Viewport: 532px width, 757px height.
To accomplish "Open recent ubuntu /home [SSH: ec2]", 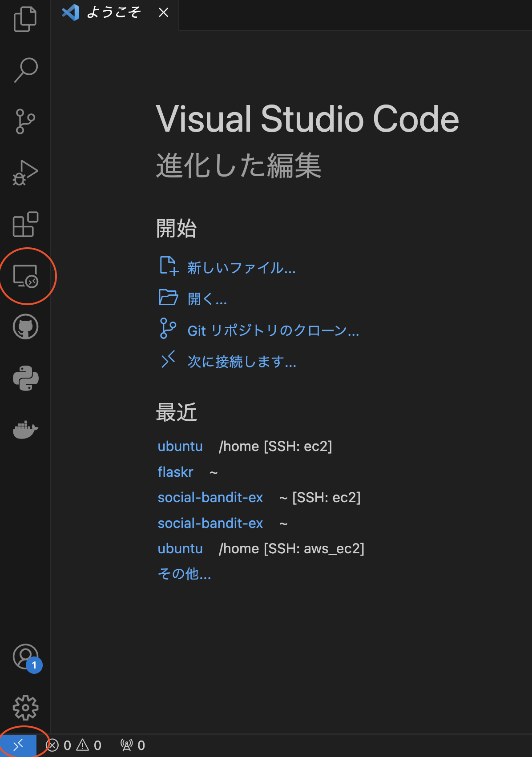I will click(x=180, y=446).
